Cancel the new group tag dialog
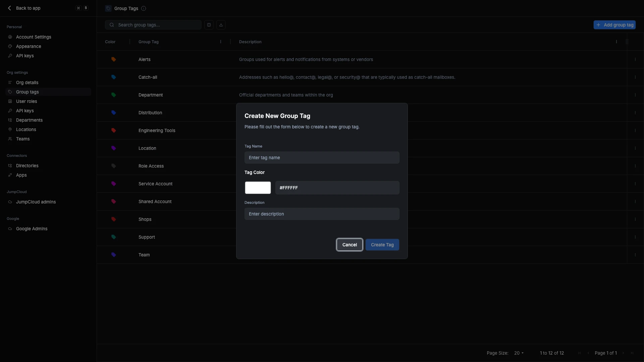The image size is (644, 362). 350,245
